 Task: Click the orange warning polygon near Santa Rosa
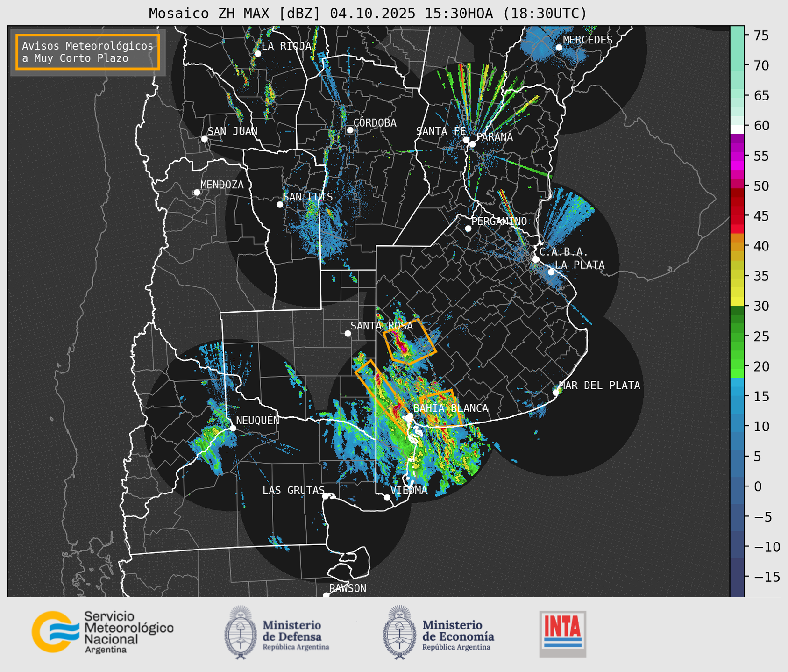click(410, 342)
